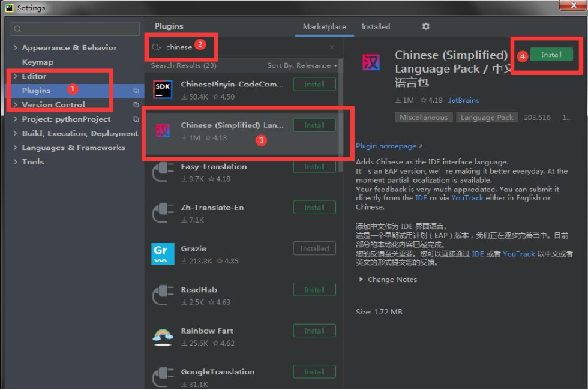Viewport: 588px width, 390px height.
Task: Open the Sort By: Relevance dropdown
Action: pos(302,65)
